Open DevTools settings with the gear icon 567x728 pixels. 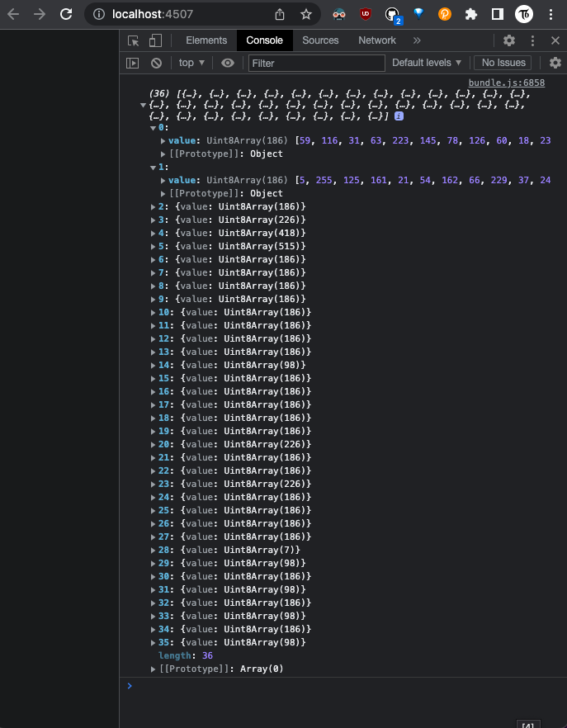[x=508, y=40]
